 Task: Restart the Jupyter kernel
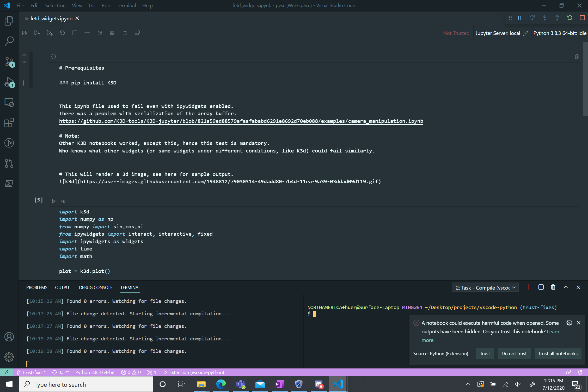tap(62, 33)
